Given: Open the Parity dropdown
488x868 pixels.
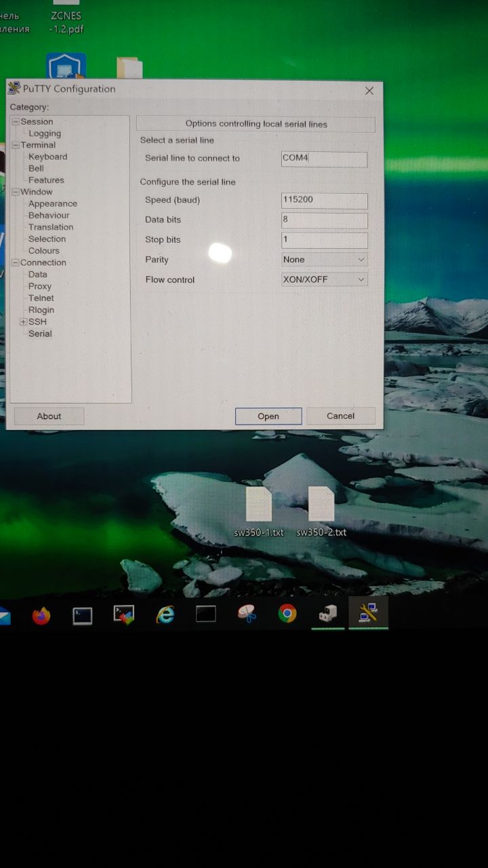Looking at the screenshot, I should click(x=324, y=260).
